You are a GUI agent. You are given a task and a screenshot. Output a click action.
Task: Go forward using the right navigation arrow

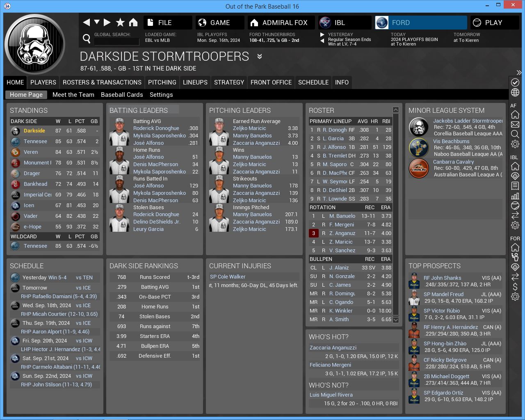[107, 23]
